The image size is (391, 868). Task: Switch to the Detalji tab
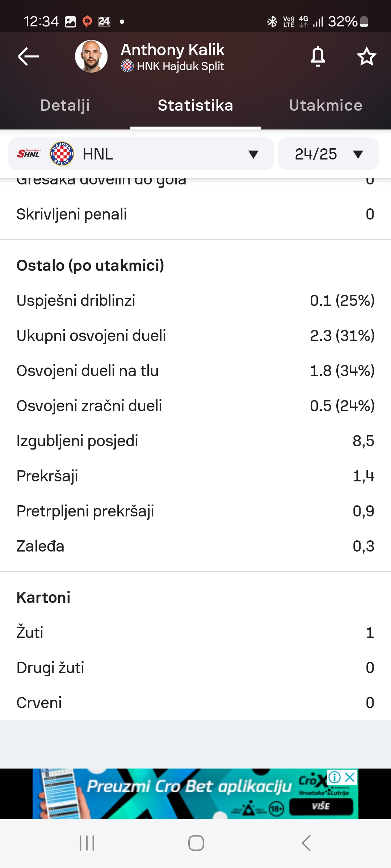point(65,105)
